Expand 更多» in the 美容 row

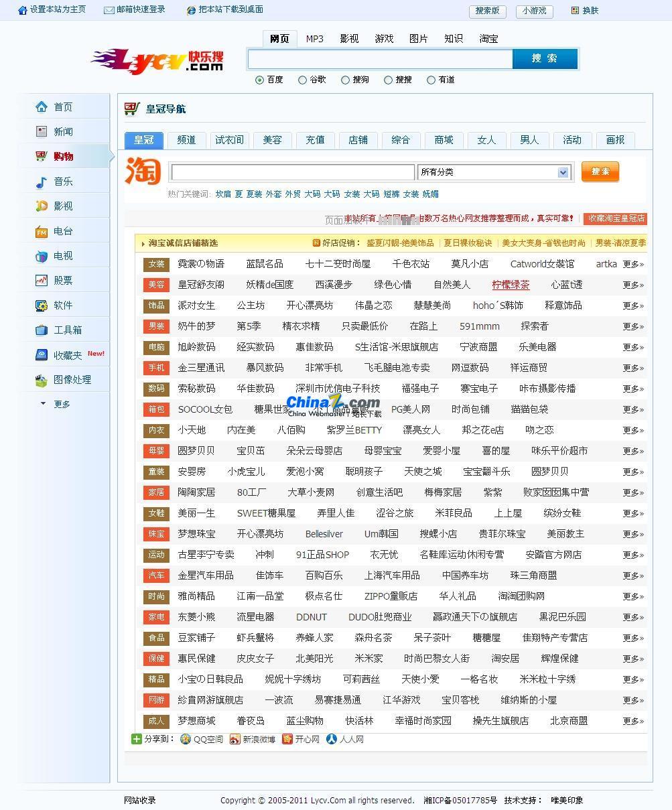(633, 285)
